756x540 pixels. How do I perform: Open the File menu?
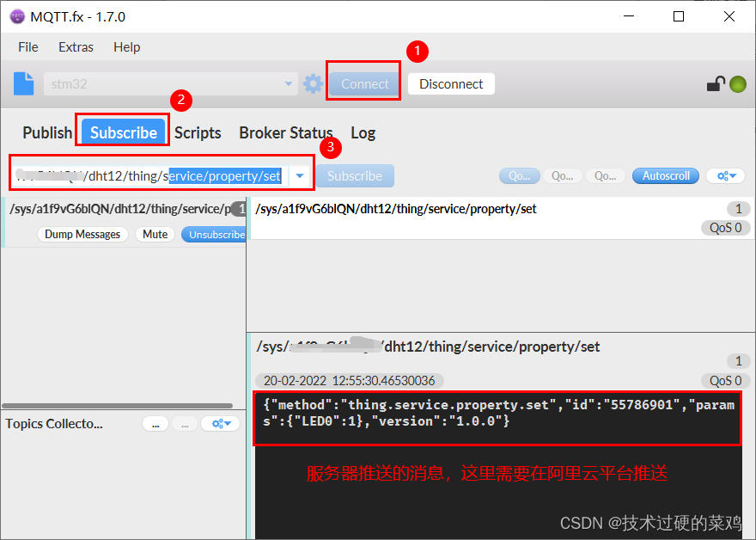point(28,47)
